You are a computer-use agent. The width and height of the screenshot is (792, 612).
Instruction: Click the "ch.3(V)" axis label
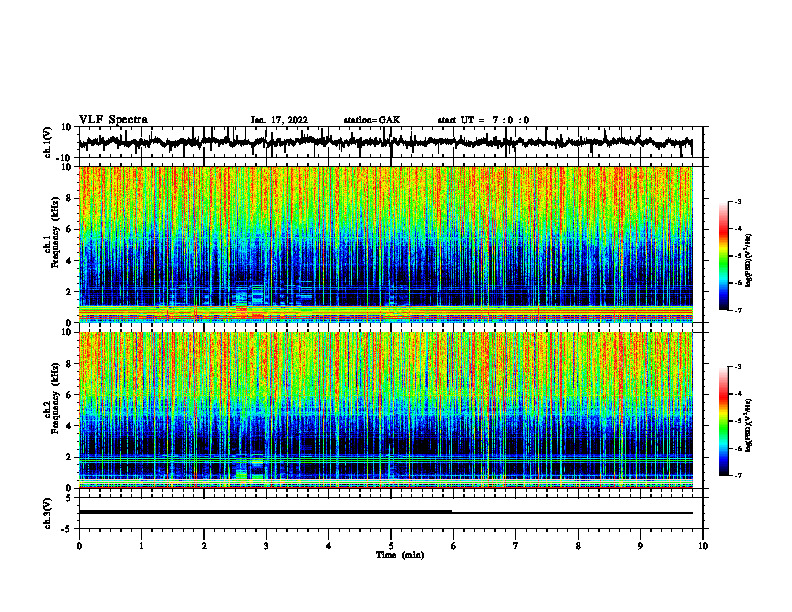coord(48,513)
